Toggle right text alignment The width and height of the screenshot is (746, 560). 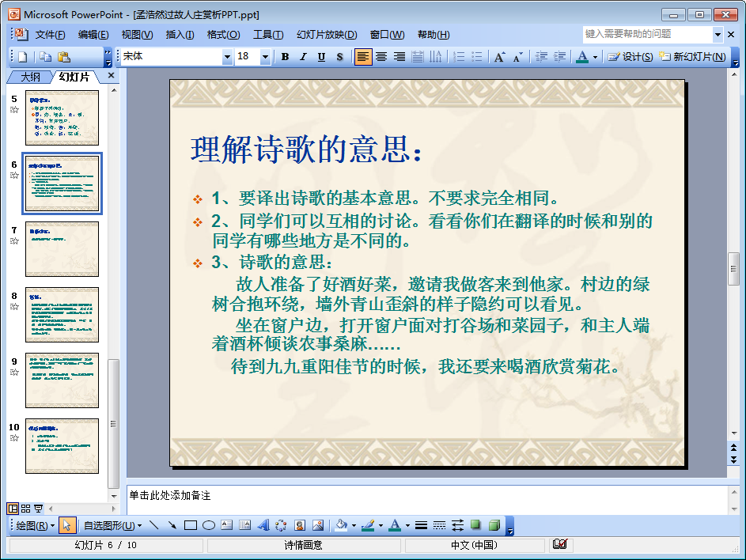(400, 57)
